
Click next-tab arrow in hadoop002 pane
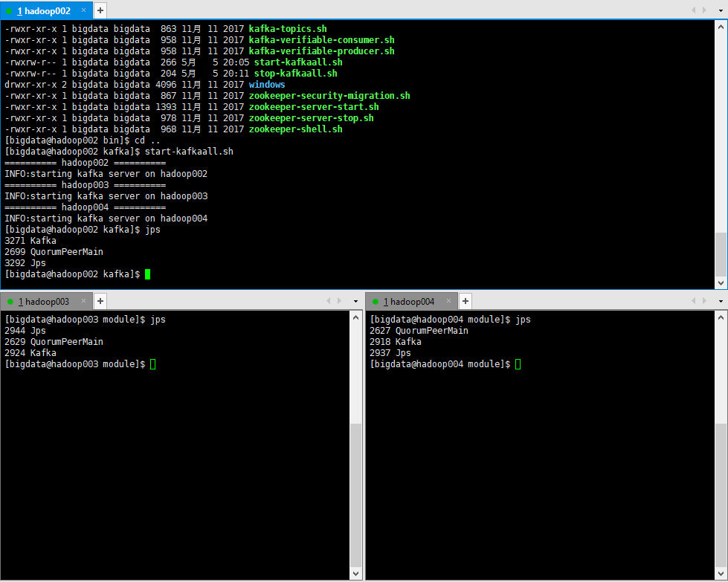tap(705, 10)
